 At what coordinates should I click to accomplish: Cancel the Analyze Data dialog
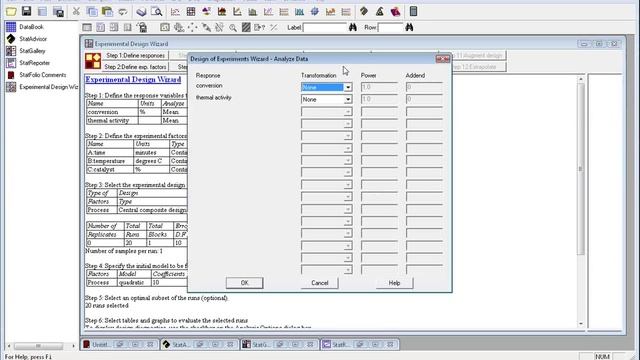click(319, 283)
